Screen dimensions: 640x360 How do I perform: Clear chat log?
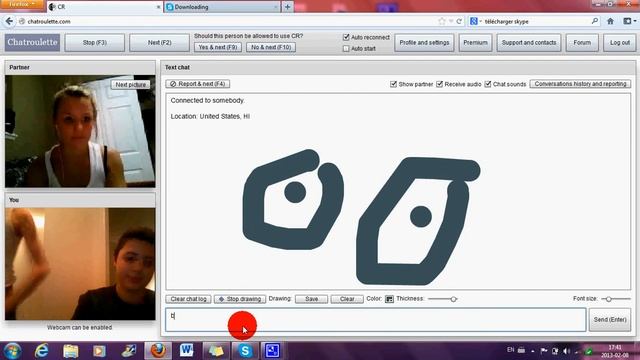189,299
